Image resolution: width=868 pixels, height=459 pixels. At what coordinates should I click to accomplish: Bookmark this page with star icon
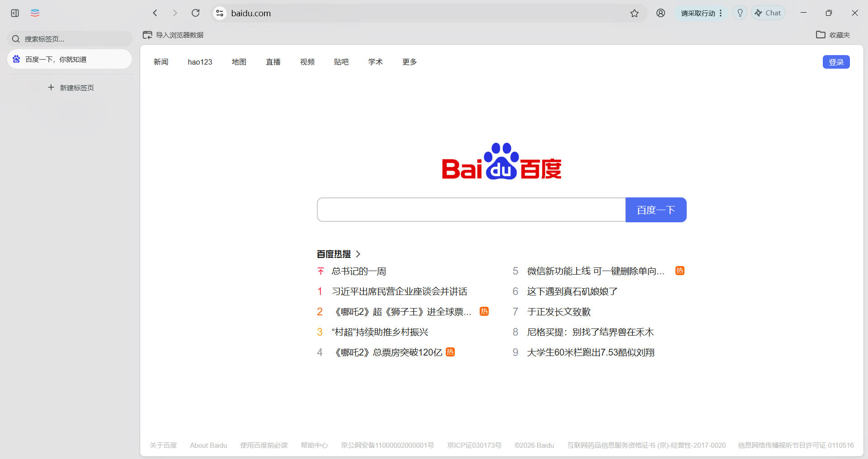pos(634,13)
